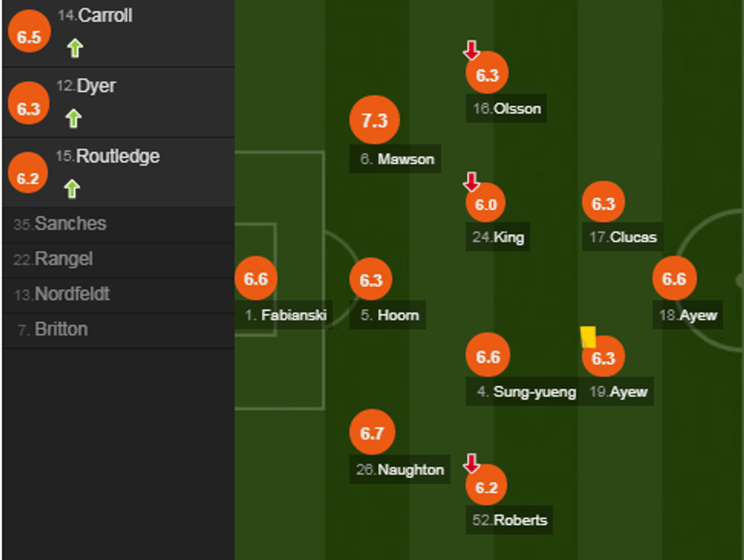Image resolution: width=744 pixels, height=560 pixels.
Task: Click Mawson's 7.3 rating circle
Action: click(374, 121)
